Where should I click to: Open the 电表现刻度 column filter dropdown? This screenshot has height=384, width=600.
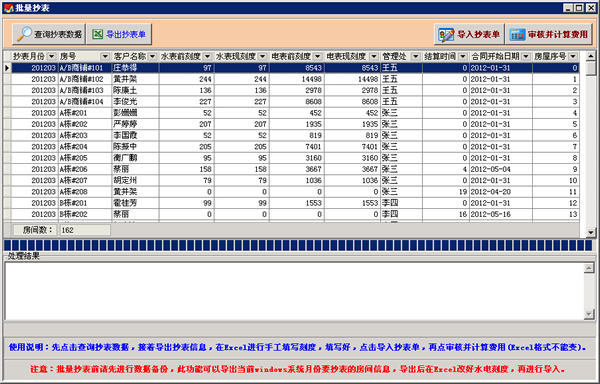click(x=374, y=57)
